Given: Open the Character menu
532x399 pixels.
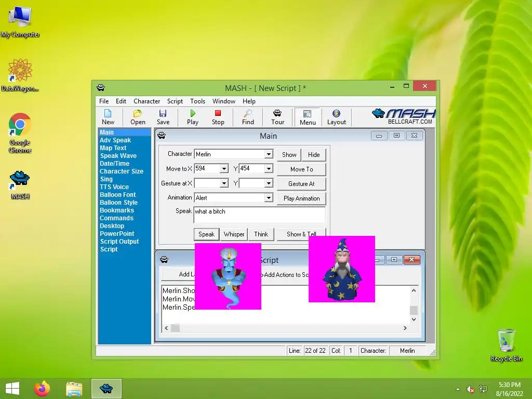Looking at the screenshot, I should click(147, 101).
